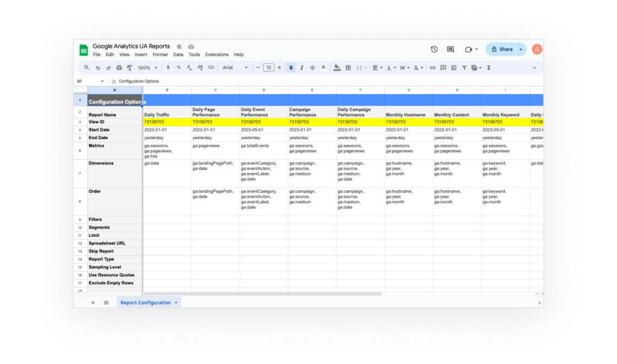Open the Edit menu
Image resolution: width=617 pixels, height=364 pixels.
[110, 55]
